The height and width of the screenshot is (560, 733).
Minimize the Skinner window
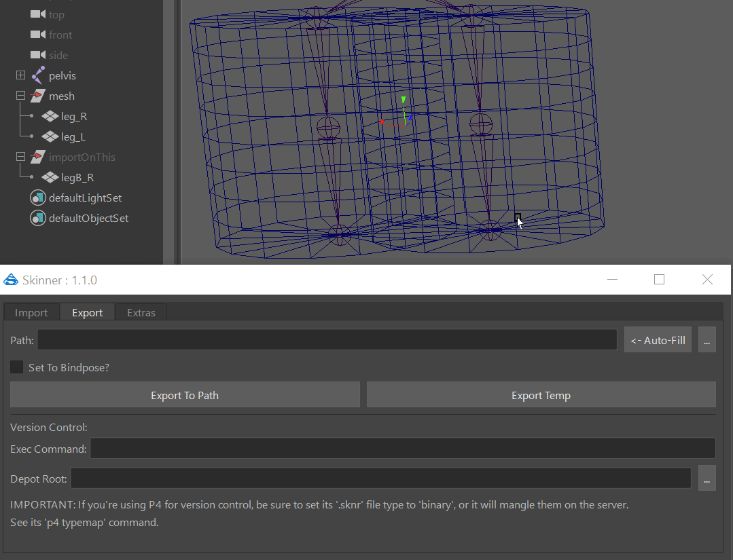coord(612,279)
